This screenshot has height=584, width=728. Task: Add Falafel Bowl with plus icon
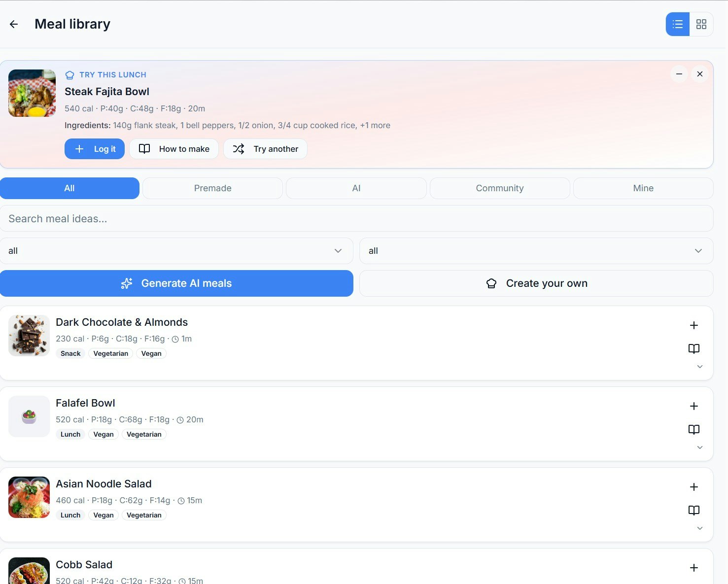pos(694,406)
